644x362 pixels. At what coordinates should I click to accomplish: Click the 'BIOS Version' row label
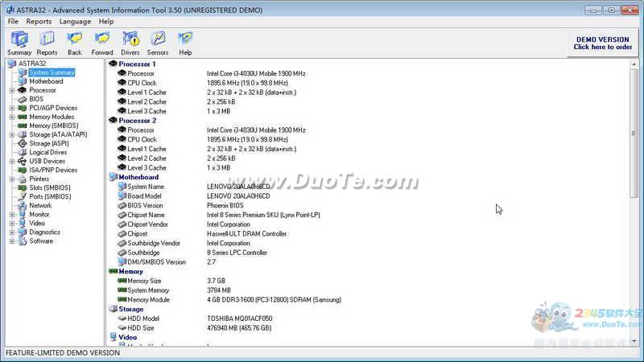145,205
